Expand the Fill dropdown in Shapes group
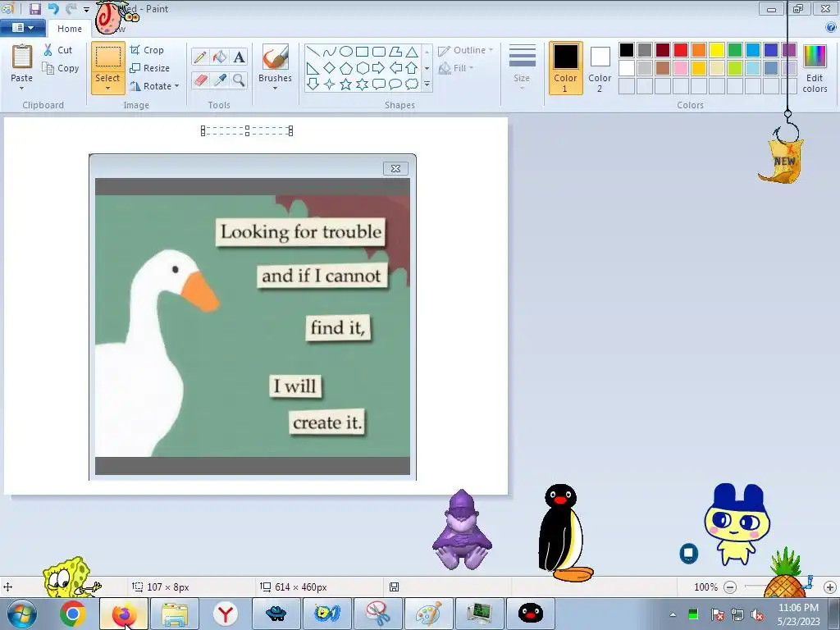Image resolution: width=840 pixels, height=630 pixels. tap(472, 68)
